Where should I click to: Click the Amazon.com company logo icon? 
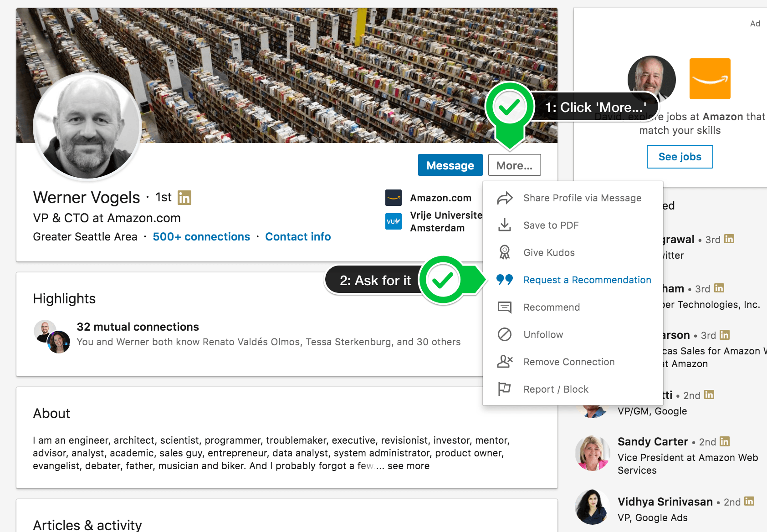(x=394, y=198)
